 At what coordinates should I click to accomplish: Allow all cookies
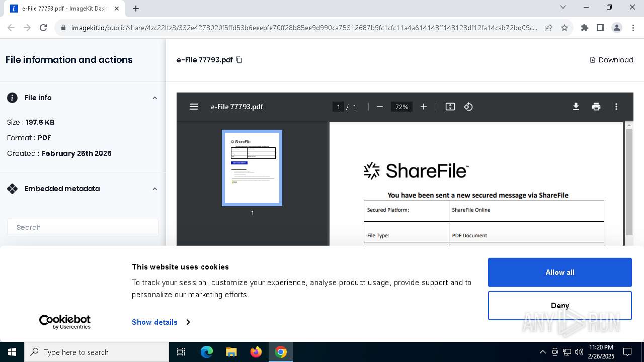560,272
